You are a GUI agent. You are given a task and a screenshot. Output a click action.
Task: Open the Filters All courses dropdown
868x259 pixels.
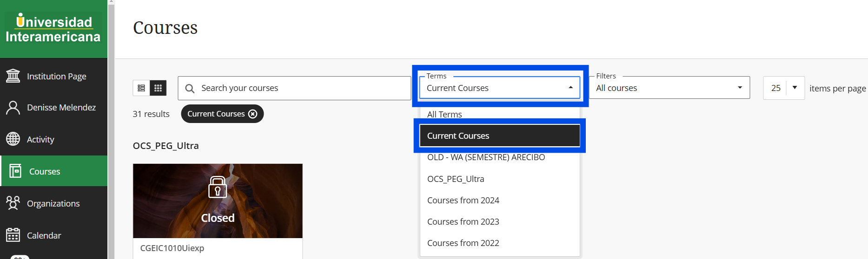669,88
